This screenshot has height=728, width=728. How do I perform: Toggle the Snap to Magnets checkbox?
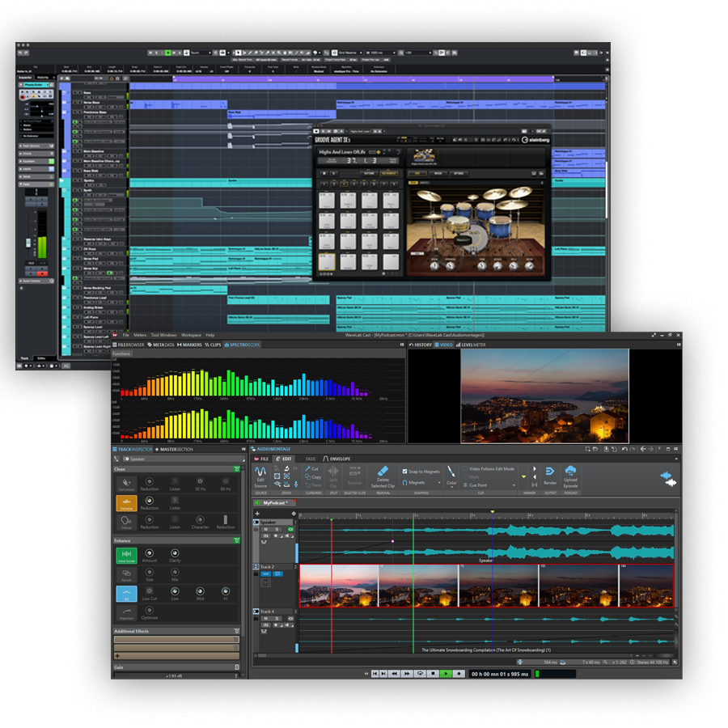(x=404, y=471)
